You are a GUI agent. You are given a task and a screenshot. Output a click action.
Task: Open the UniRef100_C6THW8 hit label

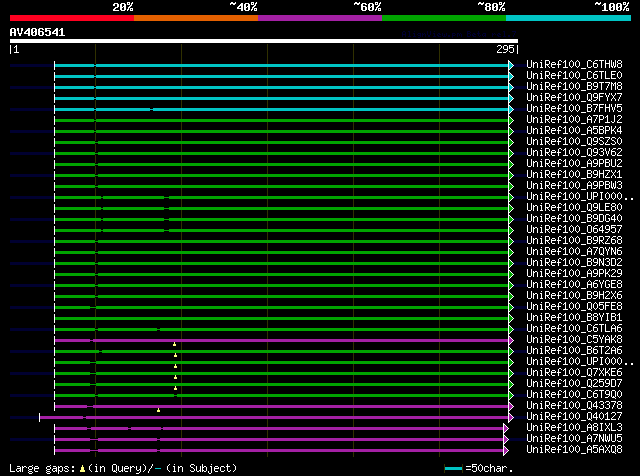pos(574,64)
